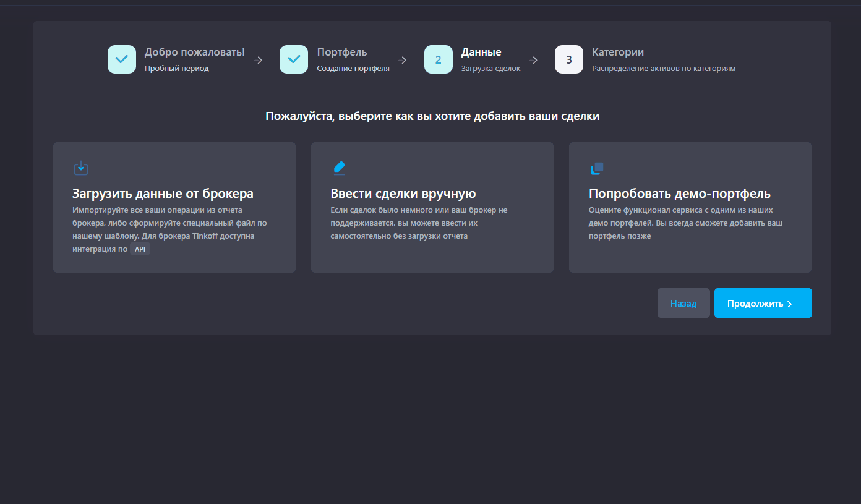
Task: Click the arrow after Портфель step
Action: pos(403,60)
